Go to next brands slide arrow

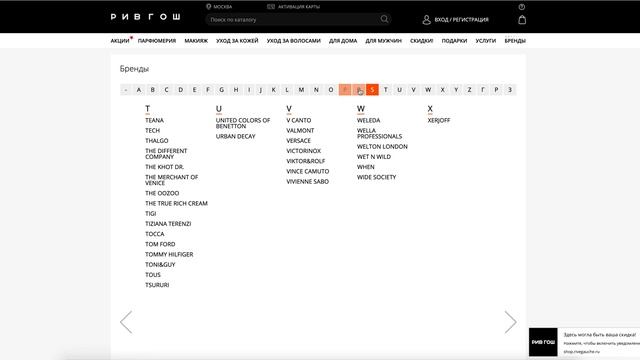510,322
